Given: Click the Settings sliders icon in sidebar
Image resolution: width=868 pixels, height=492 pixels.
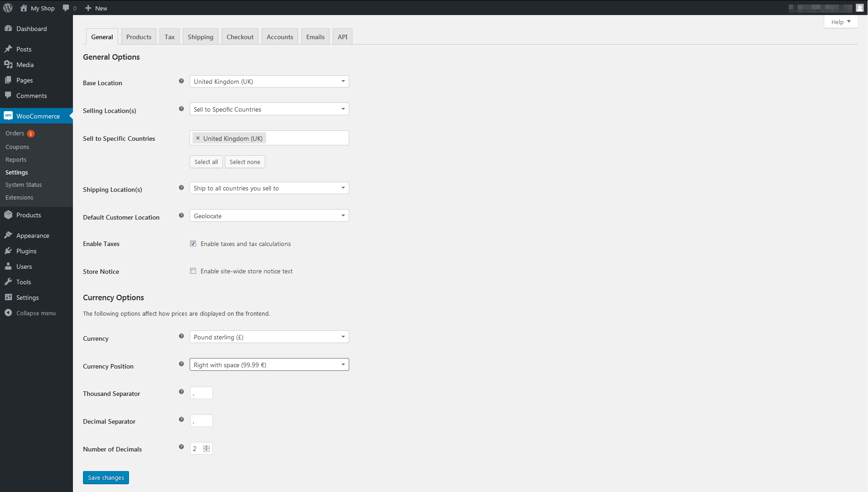Looking at the screenshot, I should click(x=8, y=297).
